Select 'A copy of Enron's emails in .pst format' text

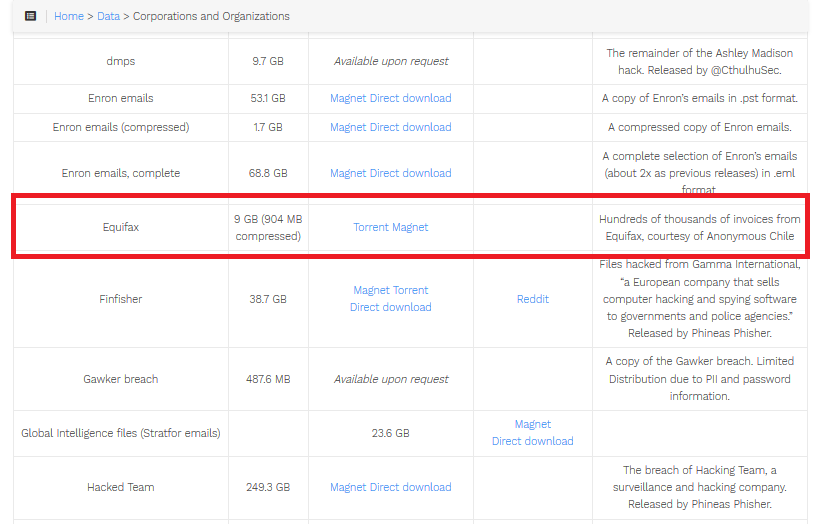point(700,98)
